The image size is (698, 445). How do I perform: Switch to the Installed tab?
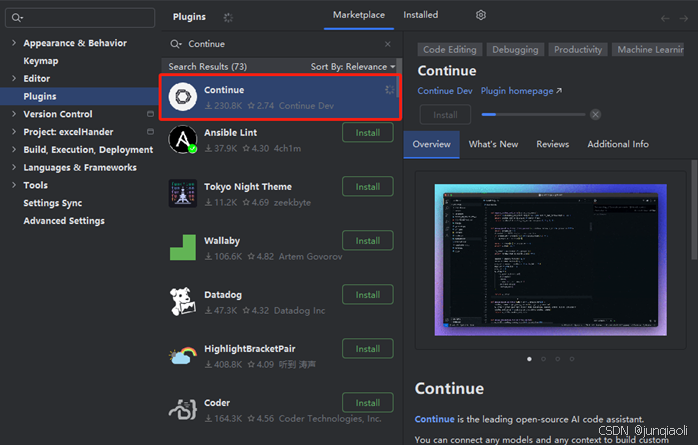(421, 15)
